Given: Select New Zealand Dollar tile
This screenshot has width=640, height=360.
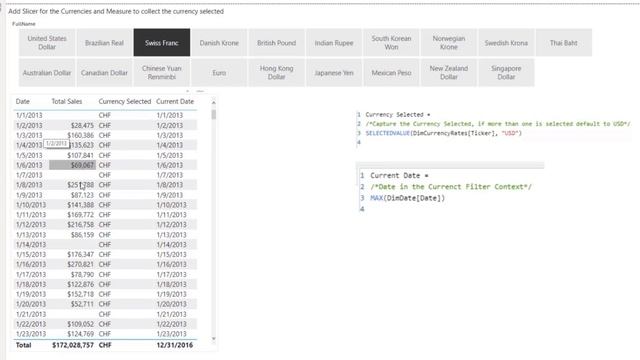Looking at the screenshot, I should (449, 73).
